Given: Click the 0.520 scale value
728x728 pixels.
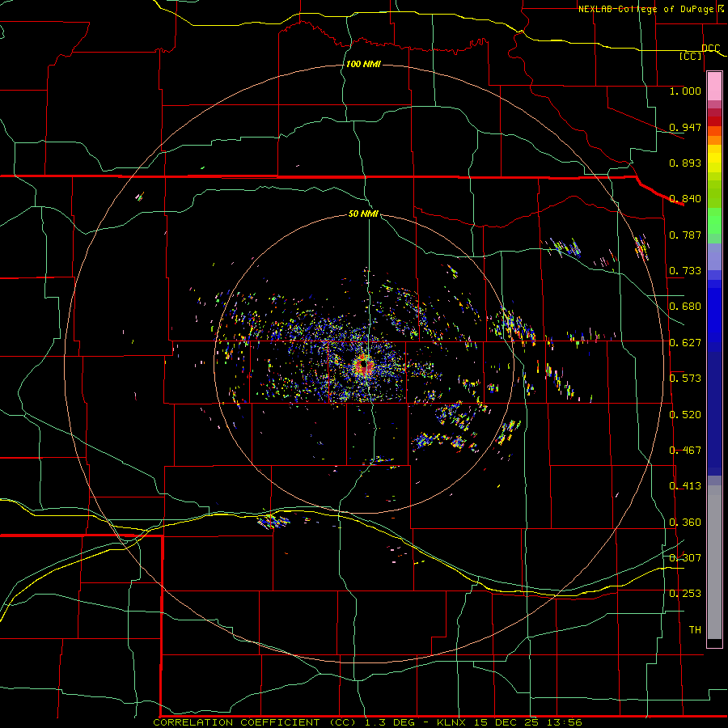Looking at the screenshot, I should 685,415.
